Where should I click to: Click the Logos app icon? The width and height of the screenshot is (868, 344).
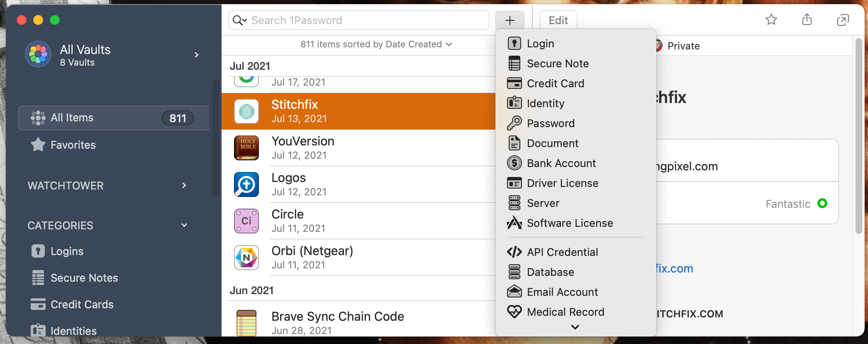(246, 184)
